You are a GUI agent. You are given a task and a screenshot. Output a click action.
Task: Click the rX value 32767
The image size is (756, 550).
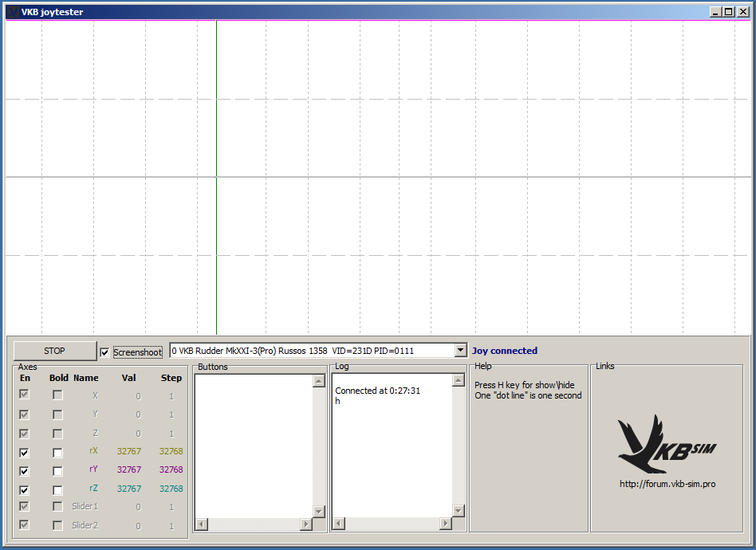click(129, 451)
